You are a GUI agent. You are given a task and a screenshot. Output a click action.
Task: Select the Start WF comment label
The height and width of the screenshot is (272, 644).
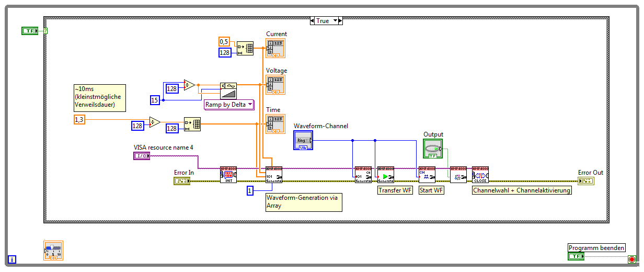[x=432, y=190]
